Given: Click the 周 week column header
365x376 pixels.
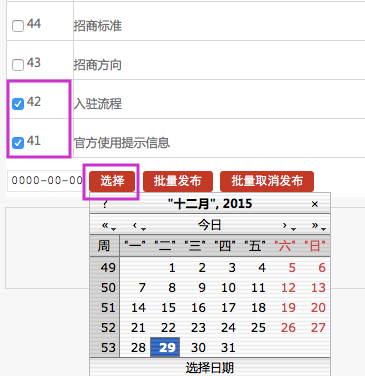Looking at the screenshot, I should tap(104, 246).
